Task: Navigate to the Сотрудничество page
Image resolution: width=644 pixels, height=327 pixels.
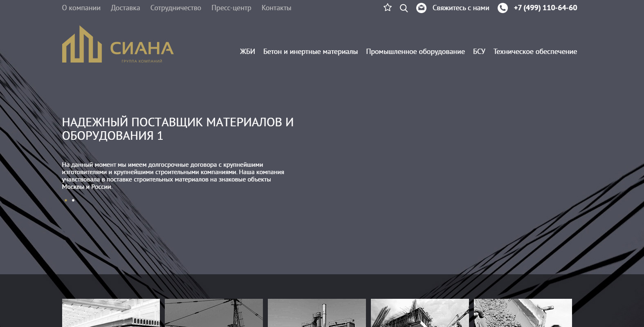Action: pyautogui.click(x=175, y=8)
